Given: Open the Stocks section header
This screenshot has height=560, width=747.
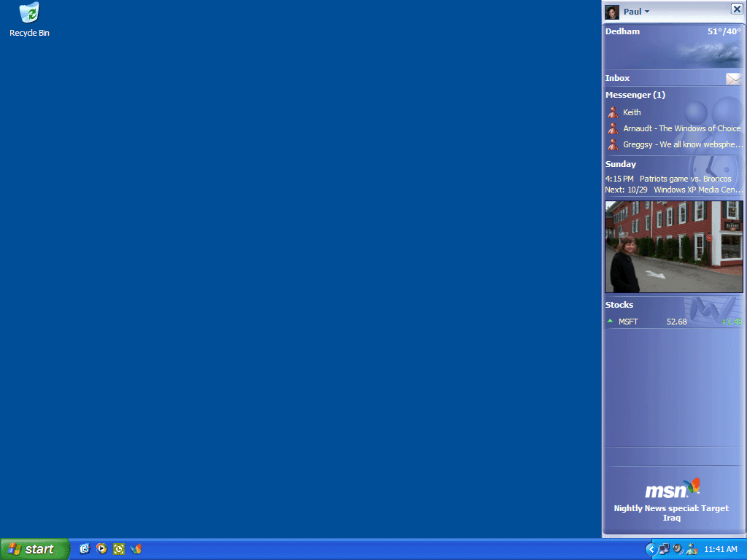Looking at the screenshot, I should pyautogui.click(x=619, y=305).
